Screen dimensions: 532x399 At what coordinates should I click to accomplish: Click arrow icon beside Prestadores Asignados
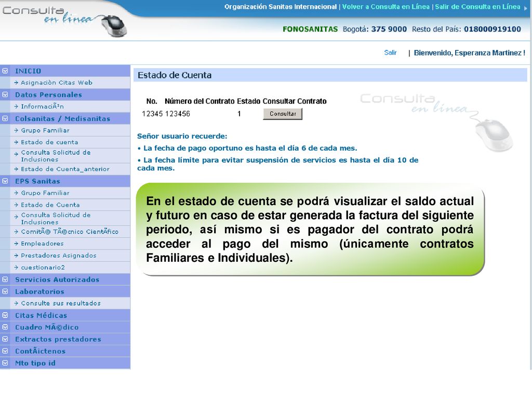[x=16, y=256]
